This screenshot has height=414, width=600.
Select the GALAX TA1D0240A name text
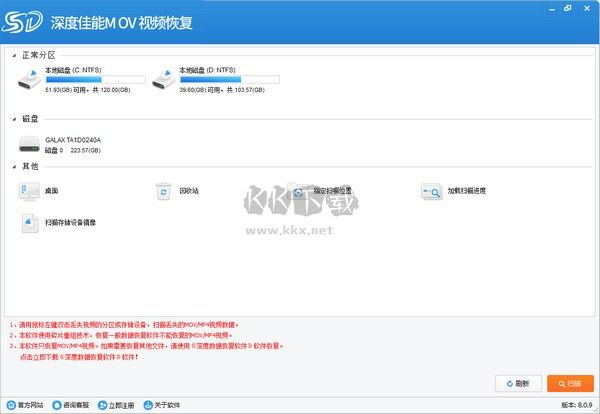click(x=73, y=140)
